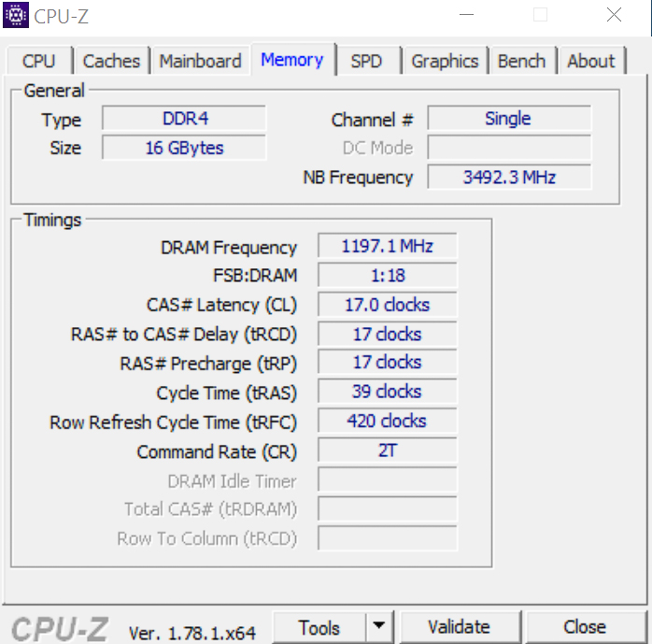Click the empty DRAM Idle Timer field

pyautogui.click(x=388, y=479)
